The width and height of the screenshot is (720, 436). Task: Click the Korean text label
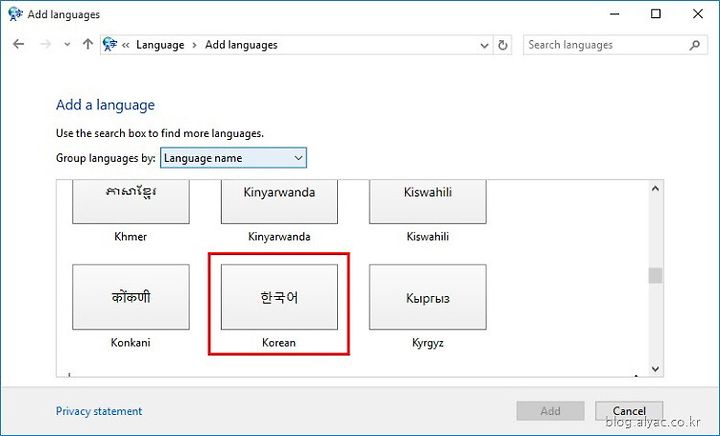tap(279, 343)
